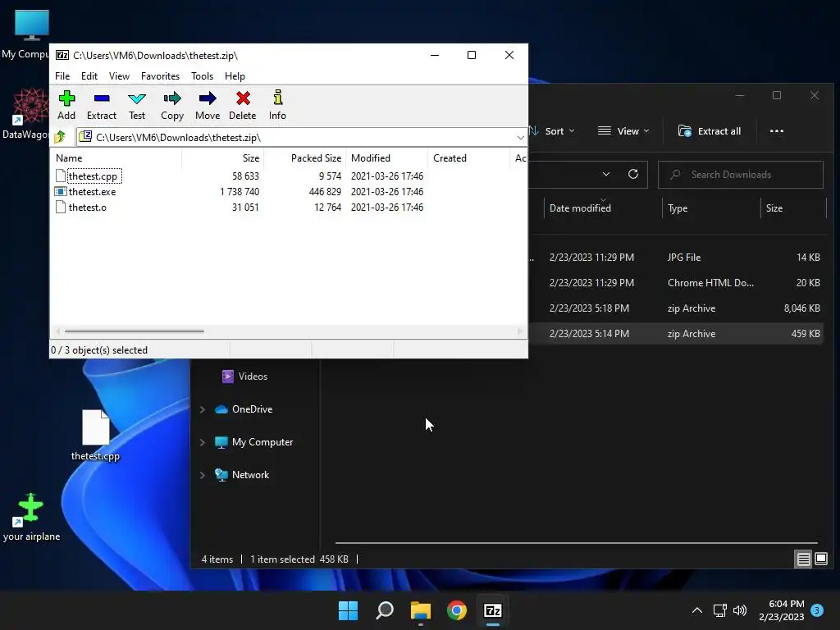
Task: Open the Windows Start menu
Action: point(348,610)
